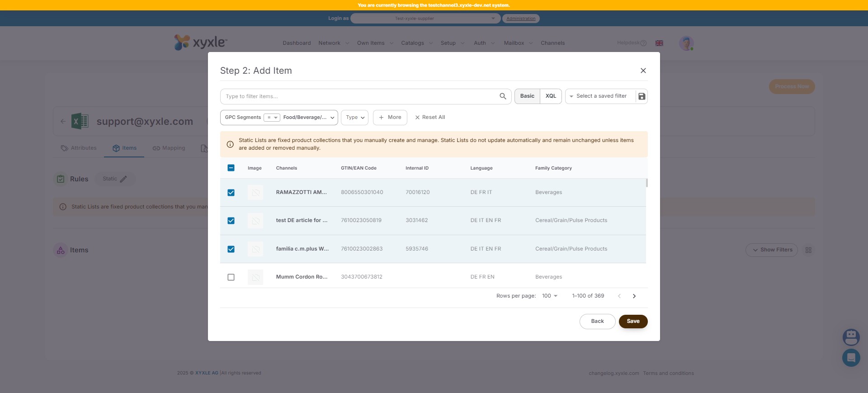Click the Items shapes icon
Viewport: 868px width, 393px height.
(x=61, y=250)
